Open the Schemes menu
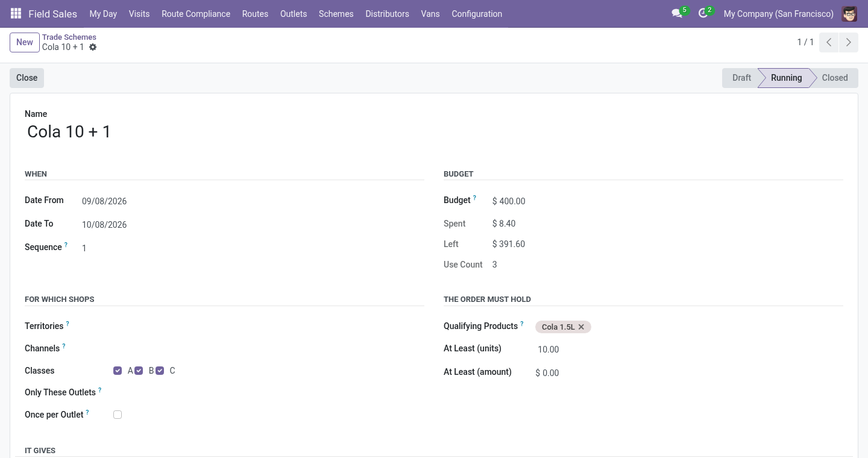Screen dimensions: 868x458 336,13
